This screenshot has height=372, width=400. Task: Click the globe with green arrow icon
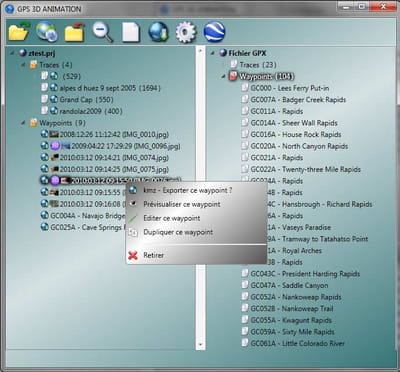(158, 32)
